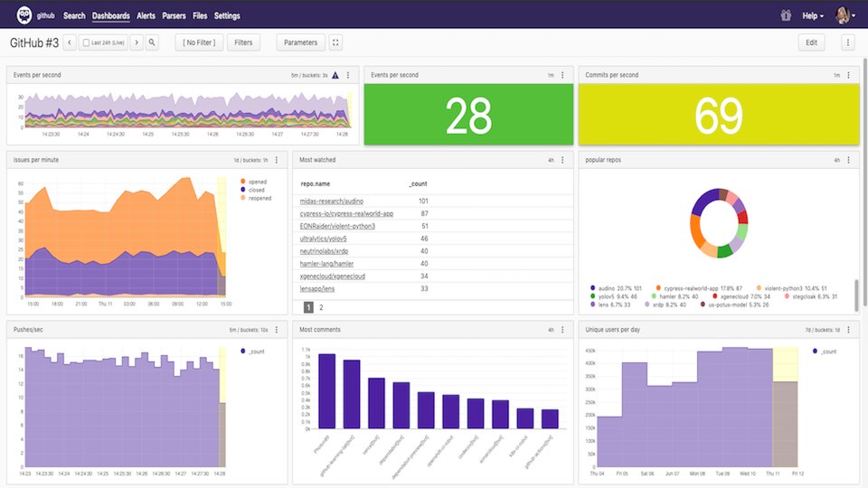The height and width of the screenshot is (488, 868).
Task: Open the Parsers menu item
Action: click(174, 16)
